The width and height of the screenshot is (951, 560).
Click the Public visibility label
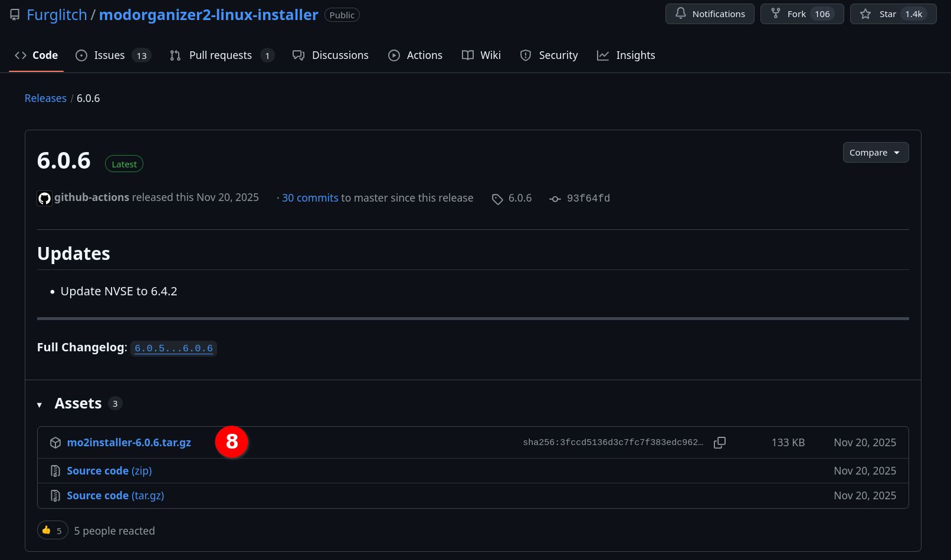(342, 15)
